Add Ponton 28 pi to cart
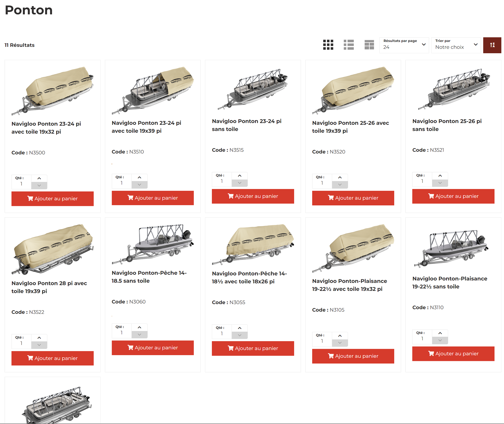Screen dimensions: 504x424 tap(52, 358)
